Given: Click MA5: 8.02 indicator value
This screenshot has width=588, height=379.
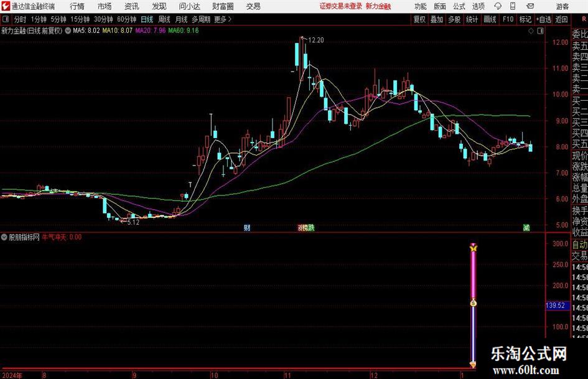Looking at the screenshot, I should coord(86,30).
